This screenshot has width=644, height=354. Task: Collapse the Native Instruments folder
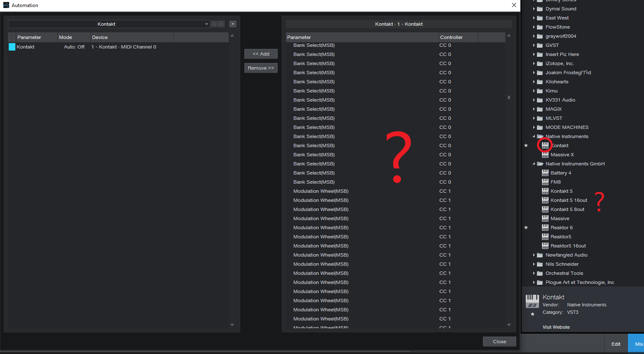pos(534,136)
